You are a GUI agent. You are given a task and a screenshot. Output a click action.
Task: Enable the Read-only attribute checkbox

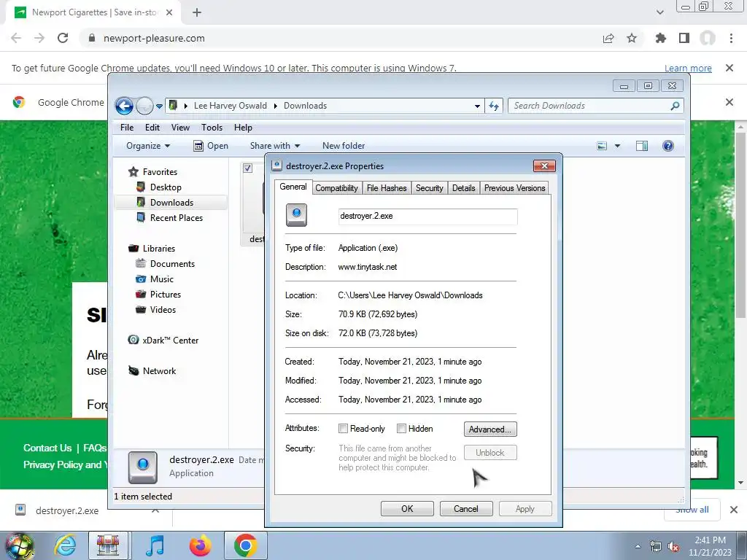[343, 429]
